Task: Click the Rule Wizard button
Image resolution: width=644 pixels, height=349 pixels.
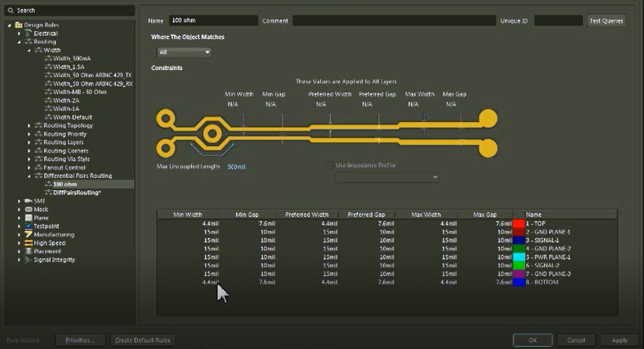Action: pos(25,340)
